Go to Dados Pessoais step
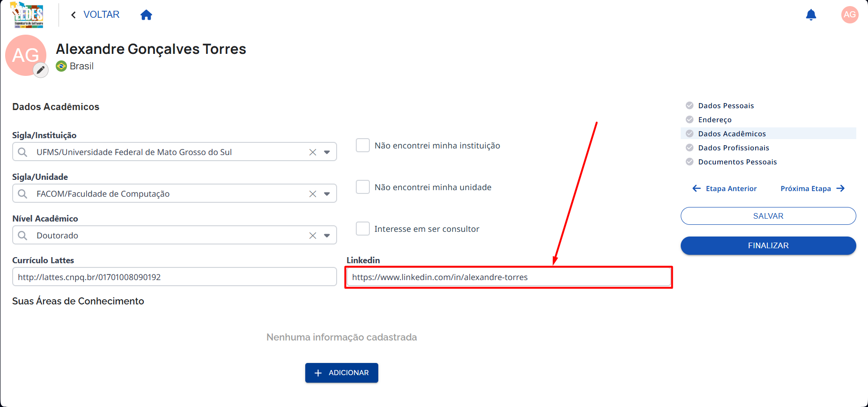The width and height of the screenshot is (868, 407). point(726,106)
